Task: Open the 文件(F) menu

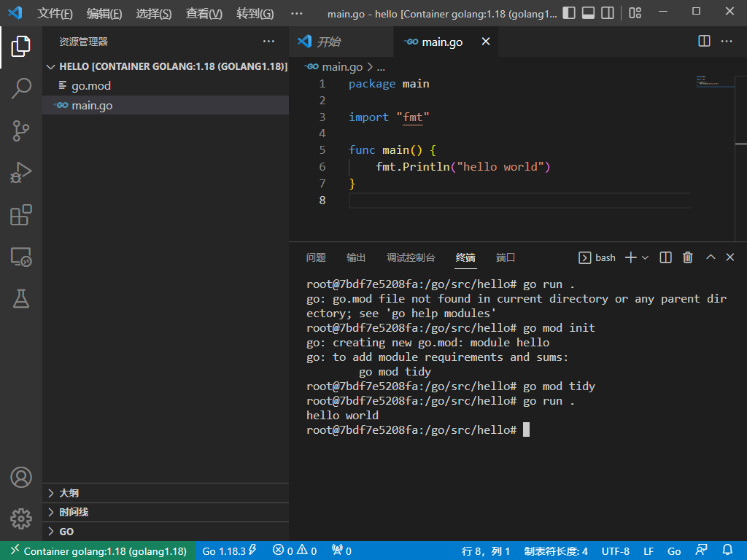Action: point(55,13)
